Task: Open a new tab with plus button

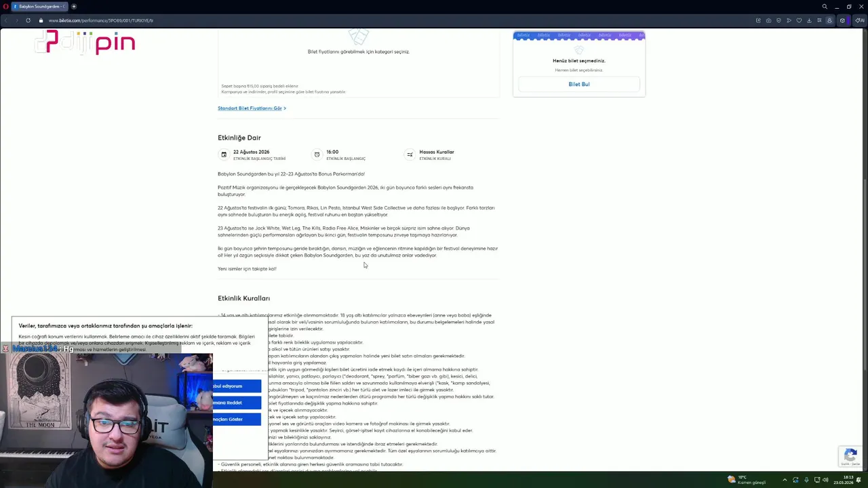Action: 74,6
